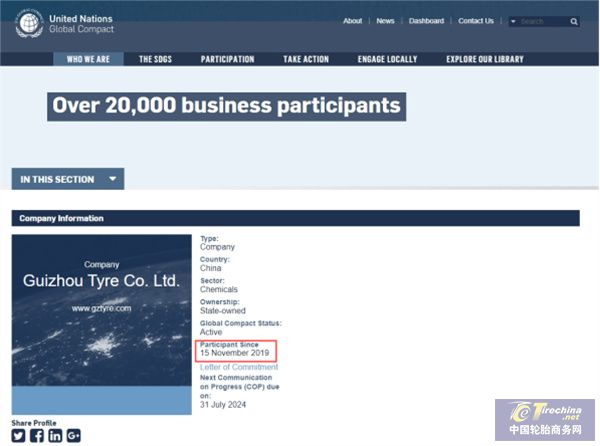
Task: Select the '31 July 2024' COP due date
Action: 223,405
